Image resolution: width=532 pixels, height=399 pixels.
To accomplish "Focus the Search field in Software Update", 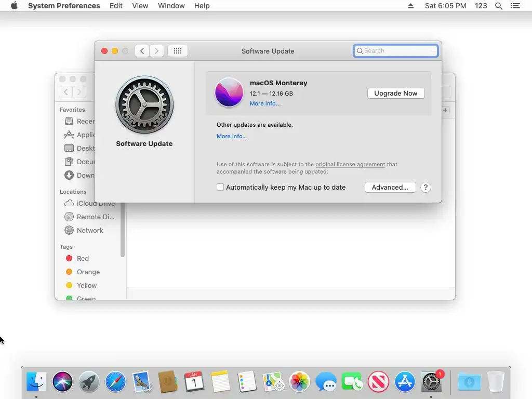I will coord(395,51).
